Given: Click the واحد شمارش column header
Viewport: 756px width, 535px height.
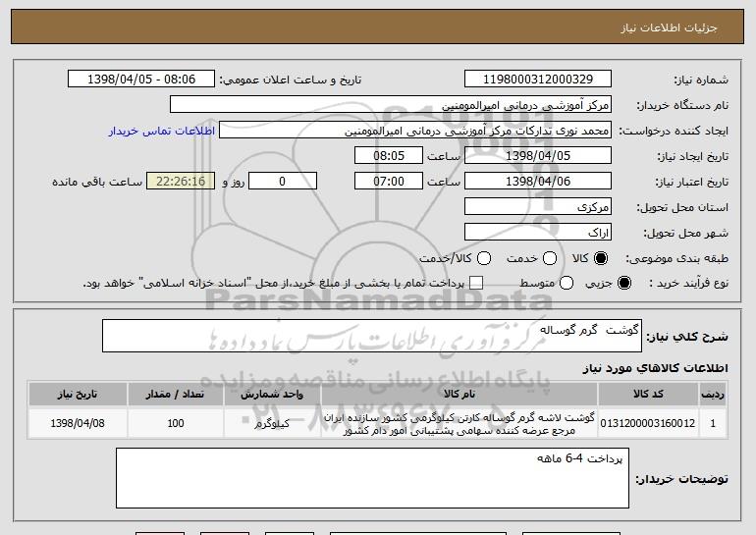Looking at the screenshot, I should point(272,395).
